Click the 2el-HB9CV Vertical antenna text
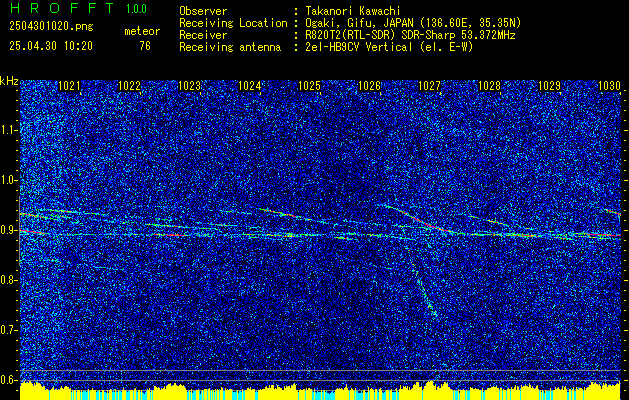 click(389, 47)
